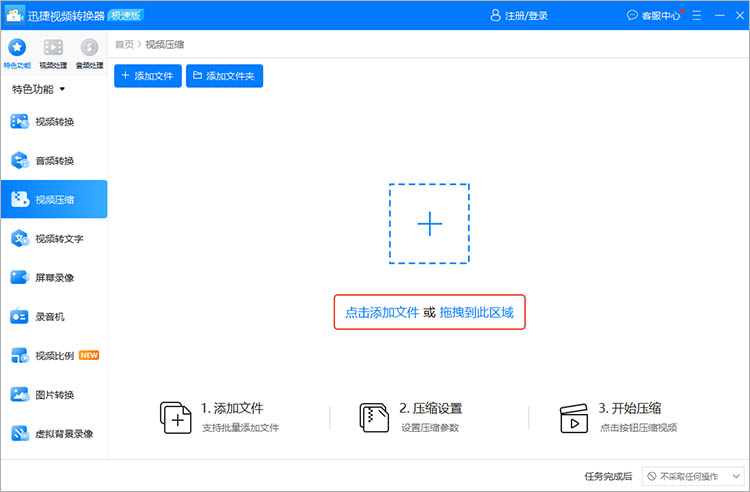This screenshot has width=750, height=492.
Task: Click the 录音机 radio icon
Action: point(20,316)
